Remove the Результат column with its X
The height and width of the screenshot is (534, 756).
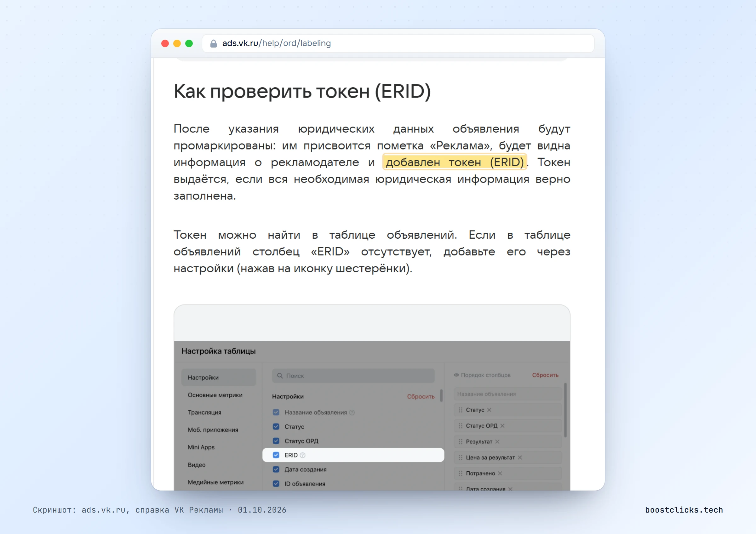pyautogui.click(x=497, y=441)
